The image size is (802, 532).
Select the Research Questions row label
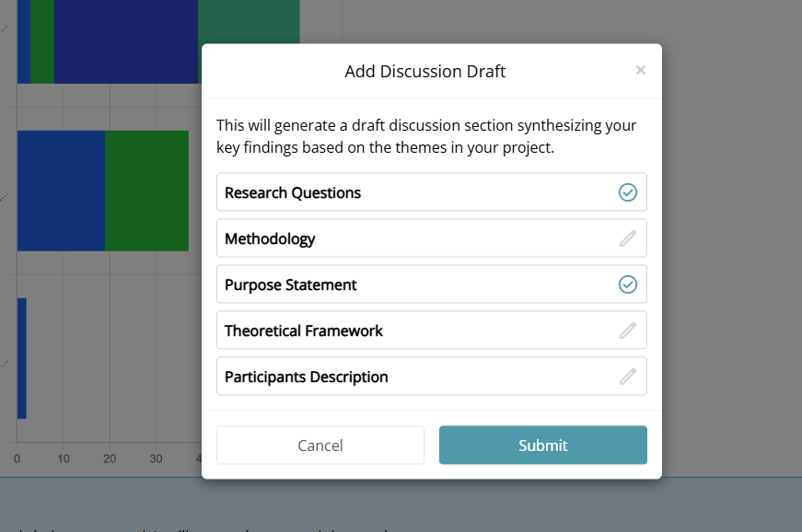[293, 193]
